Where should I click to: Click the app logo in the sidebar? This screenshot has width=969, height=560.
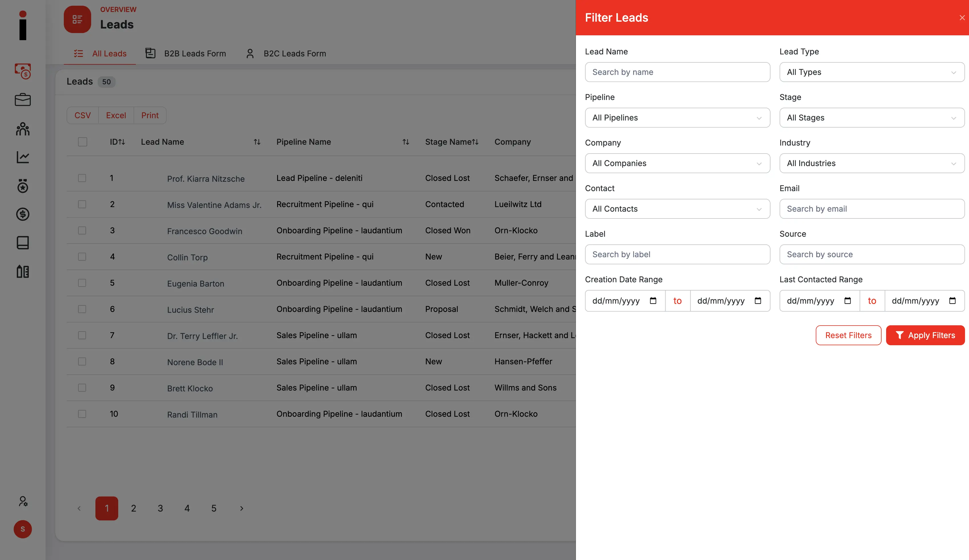(23, 25)
